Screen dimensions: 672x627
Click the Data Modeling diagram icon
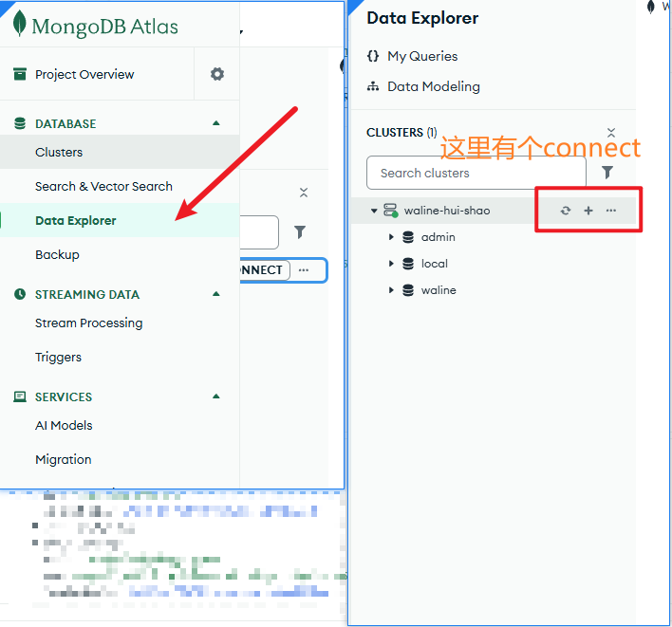(x=373, y=86)
